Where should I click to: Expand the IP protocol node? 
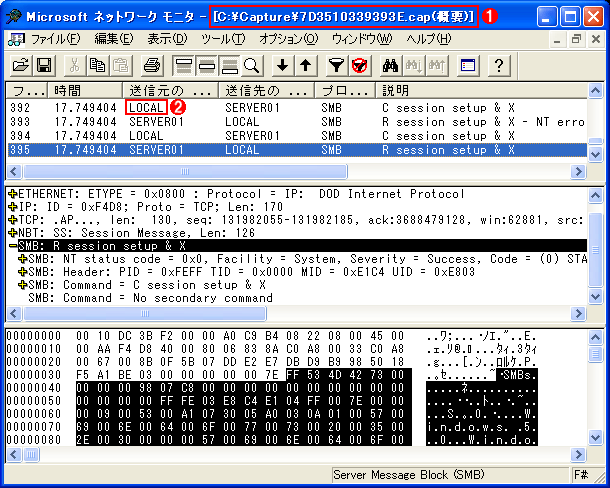(12, 207)
